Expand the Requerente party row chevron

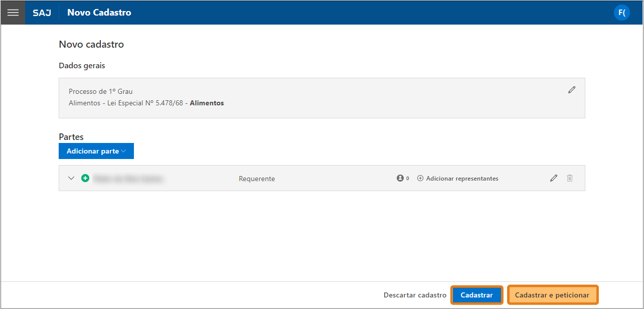(71, 178)
